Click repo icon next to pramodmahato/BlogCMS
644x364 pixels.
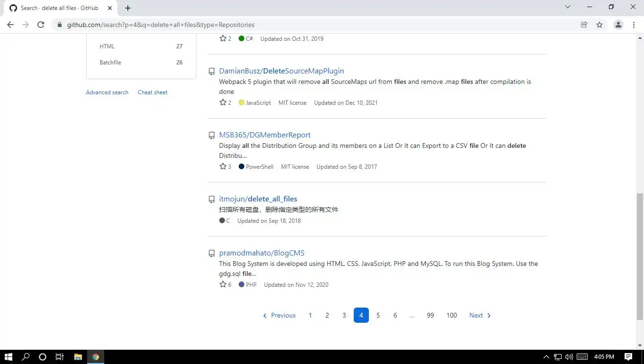212,254
